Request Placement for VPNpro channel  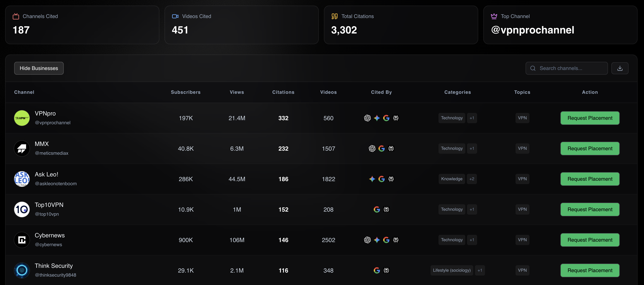(x=590, y=118)
